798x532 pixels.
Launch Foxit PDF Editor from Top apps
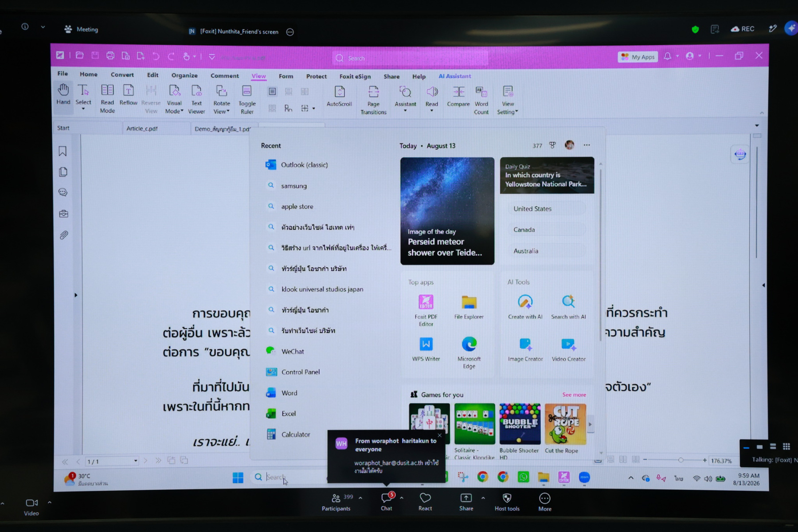pyautogui.click(x=426, y=310)
